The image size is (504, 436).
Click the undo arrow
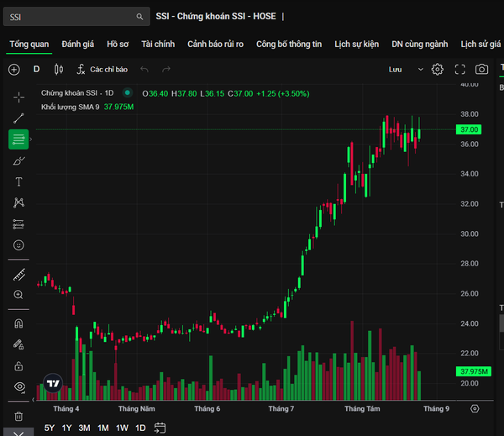(144, 69)
